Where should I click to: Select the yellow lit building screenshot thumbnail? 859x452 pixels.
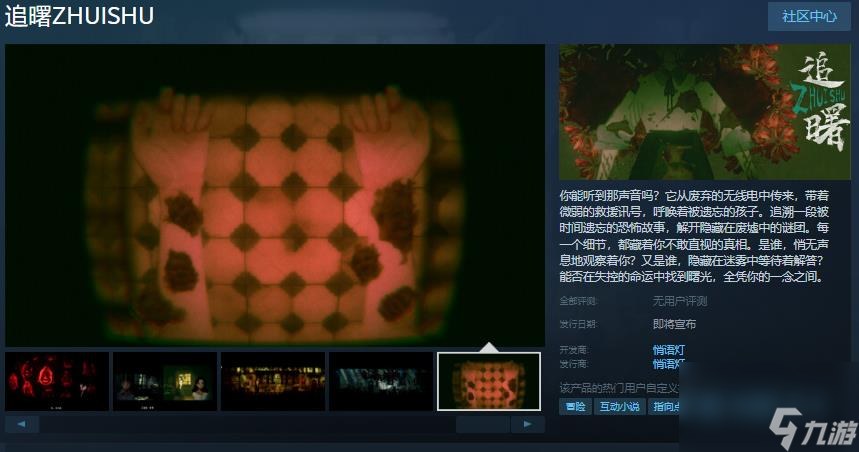tap(273, 381)
